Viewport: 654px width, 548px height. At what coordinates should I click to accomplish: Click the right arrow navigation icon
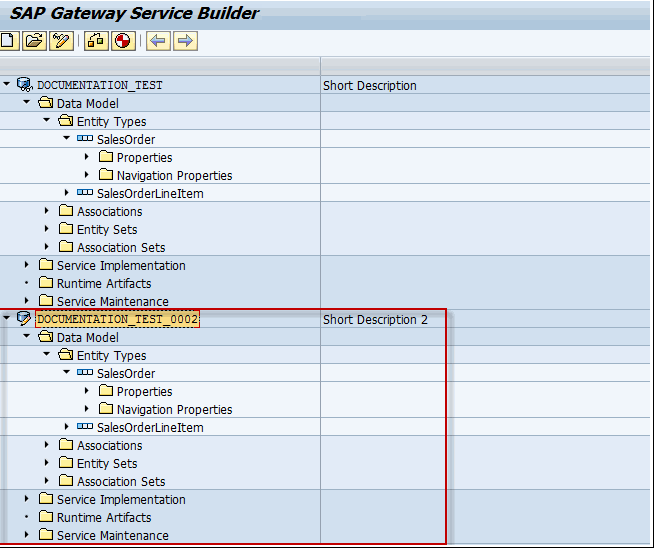coord(185,41)
